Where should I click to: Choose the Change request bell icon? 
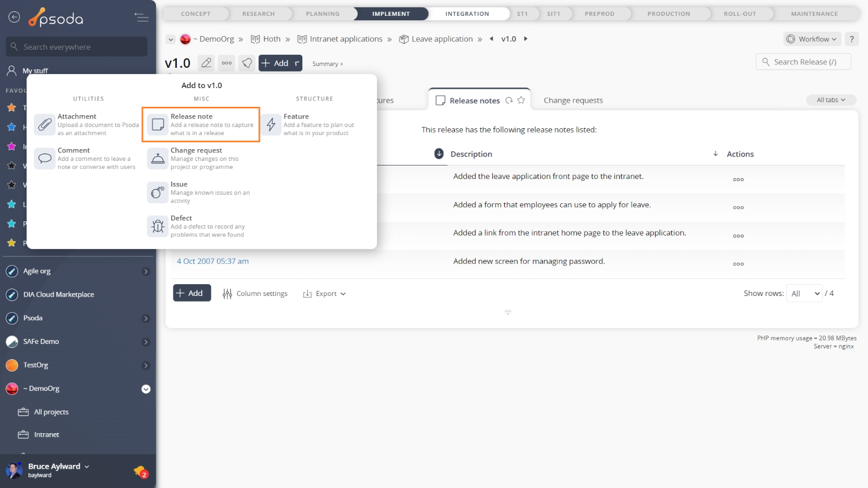click(x=158, y=158)
